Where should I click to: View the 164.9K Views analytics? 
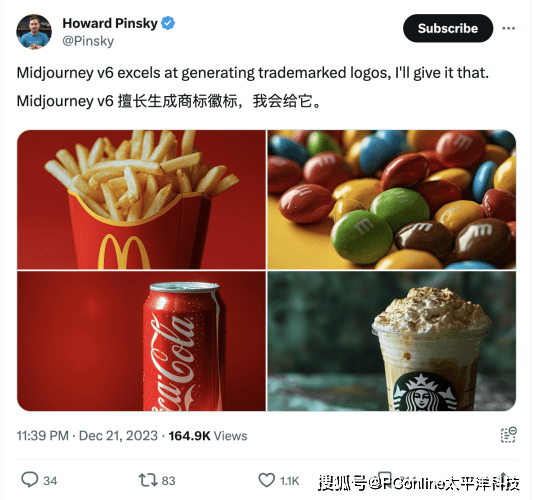[x=208, y=436]
